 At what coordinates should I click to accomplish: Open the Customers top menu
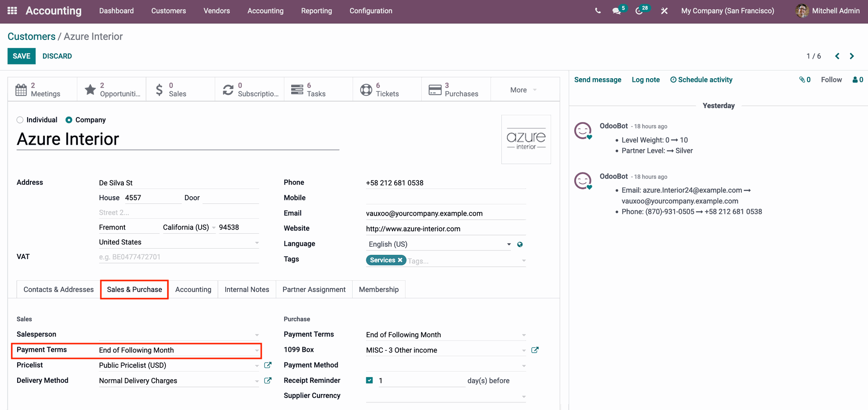coord(169,11)
